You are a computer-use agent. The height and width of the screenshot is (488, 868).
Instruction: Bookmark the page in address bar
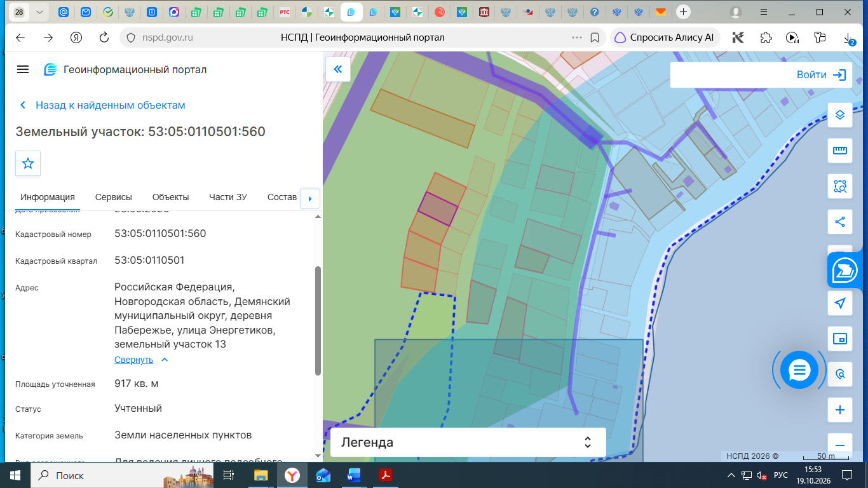595,37
